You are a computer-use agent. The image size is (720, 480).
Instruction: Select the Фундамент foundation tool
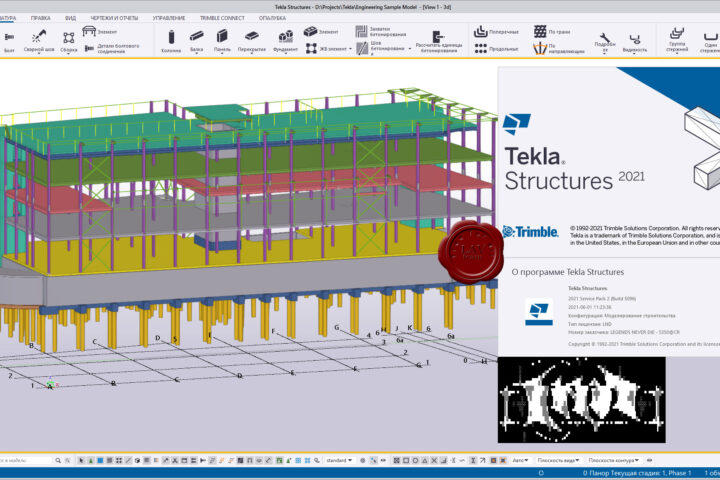point(286,40)
